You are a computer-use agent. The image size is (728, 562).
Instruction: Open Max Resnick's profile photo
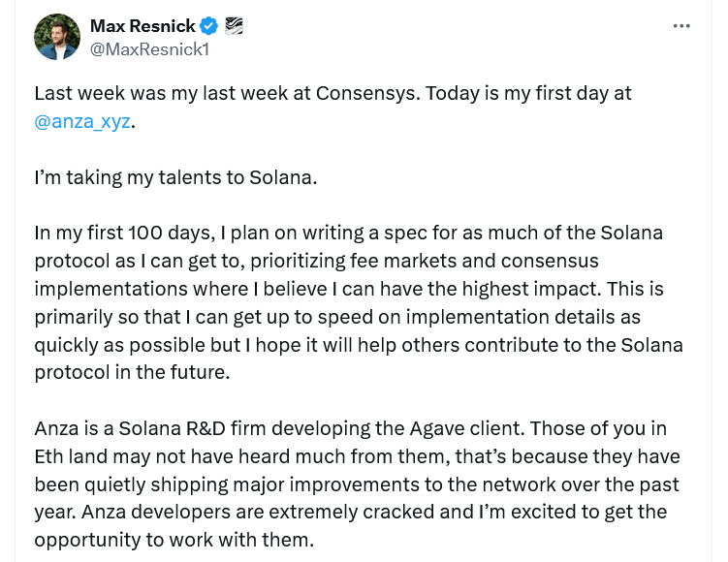[x=57, y=37]
